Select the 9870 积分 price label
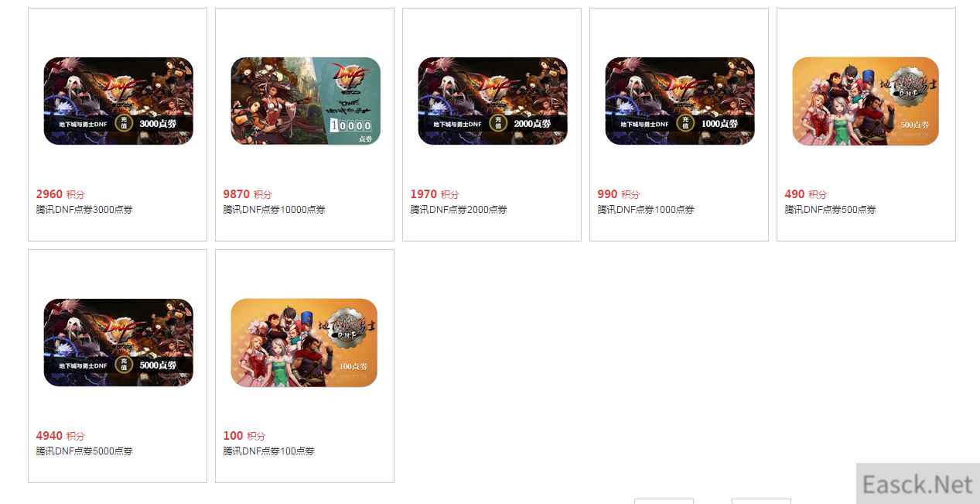The height and width of the screenshot is (504, 980). (x=248, y=194)
